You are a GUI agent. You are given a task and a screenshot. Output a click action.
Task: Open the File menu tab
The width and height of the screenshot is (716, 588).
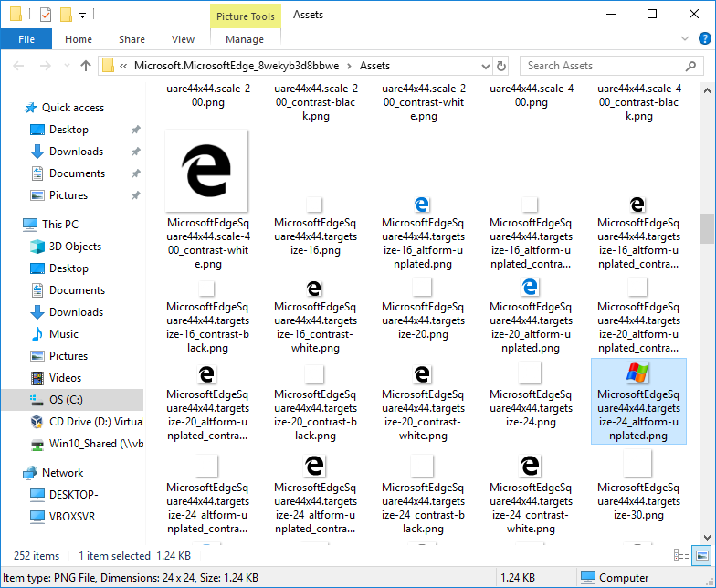[x=26, y=39]
